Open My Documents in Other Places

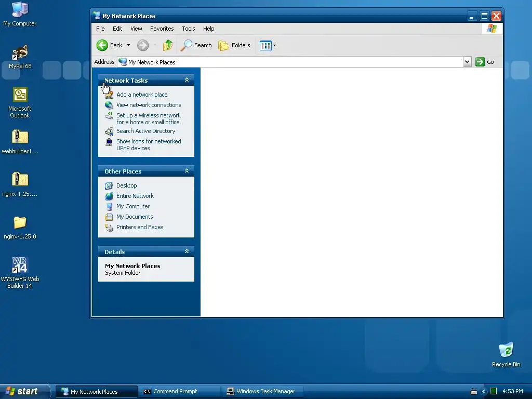(135, 217)
